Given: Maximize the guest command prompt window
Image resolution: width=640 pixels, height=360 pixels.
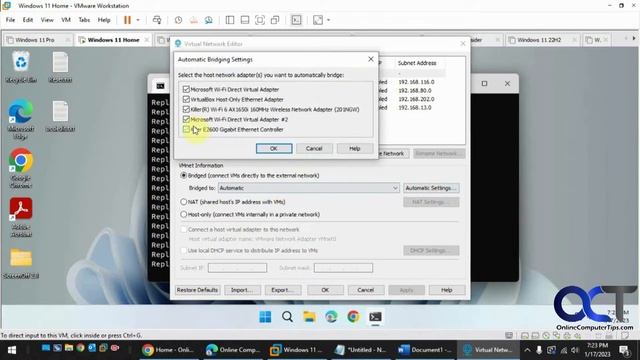Looking at the screenshot, I should click(484, 84).
